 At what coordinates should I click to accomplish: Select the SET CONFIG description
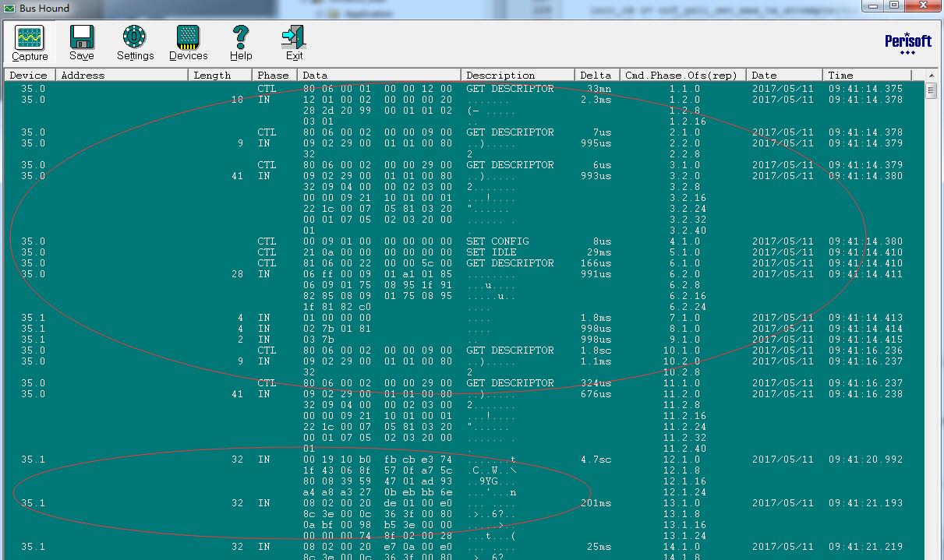tap(497, 241)
